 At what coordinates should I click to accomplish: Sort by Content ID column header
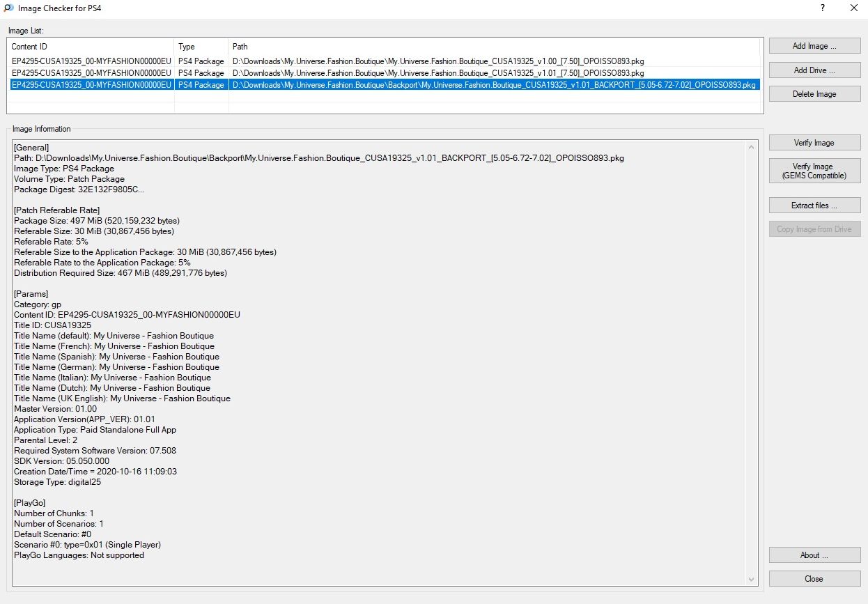91,47
